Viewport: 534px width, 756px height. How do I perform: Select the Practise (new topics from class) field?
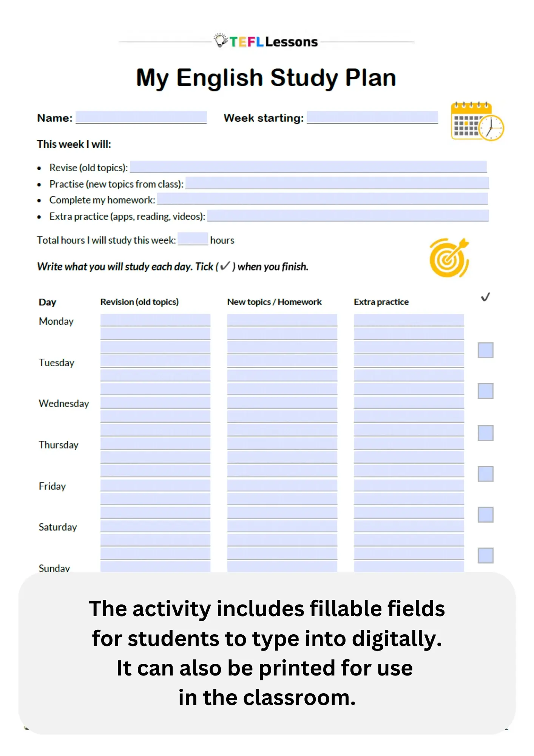[x=337, y=183]
